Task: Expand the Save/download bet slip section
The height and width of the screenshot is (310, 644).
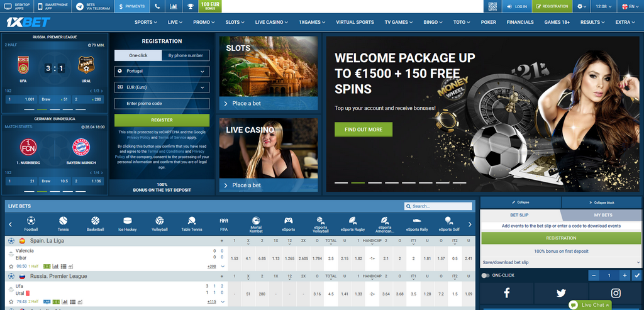Action: point(561,262)
